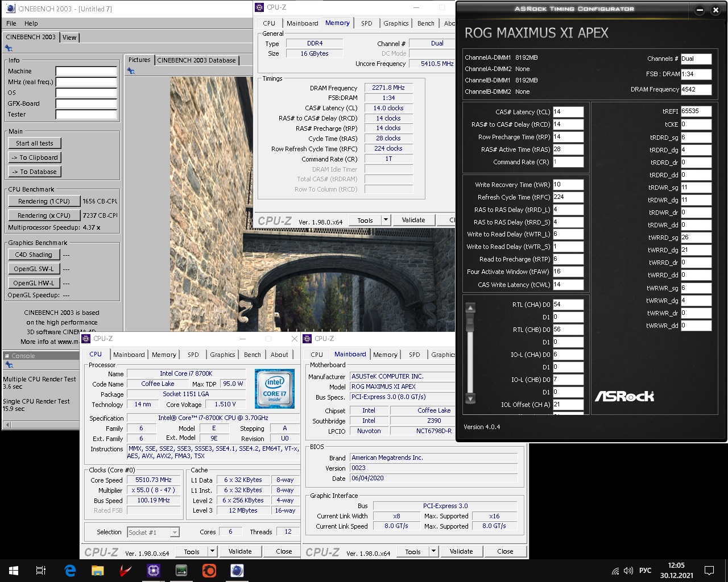This screenshot has height=582, width=728.
Task: Click the РУС language indicator
Action: click(645, 571)
